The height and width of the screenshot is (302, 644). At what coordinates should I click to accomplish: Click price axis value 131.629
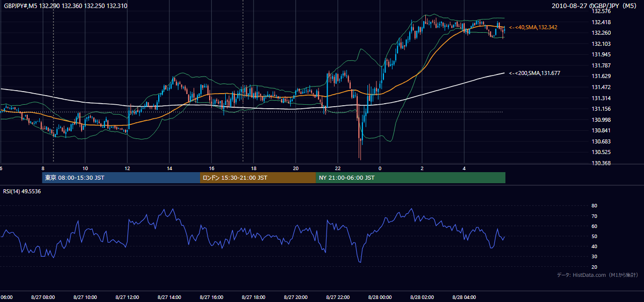(601, 76)
